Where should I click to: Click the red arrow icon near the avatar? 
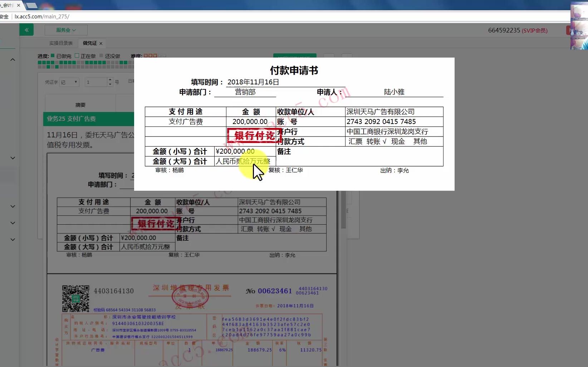coord(569,30)
